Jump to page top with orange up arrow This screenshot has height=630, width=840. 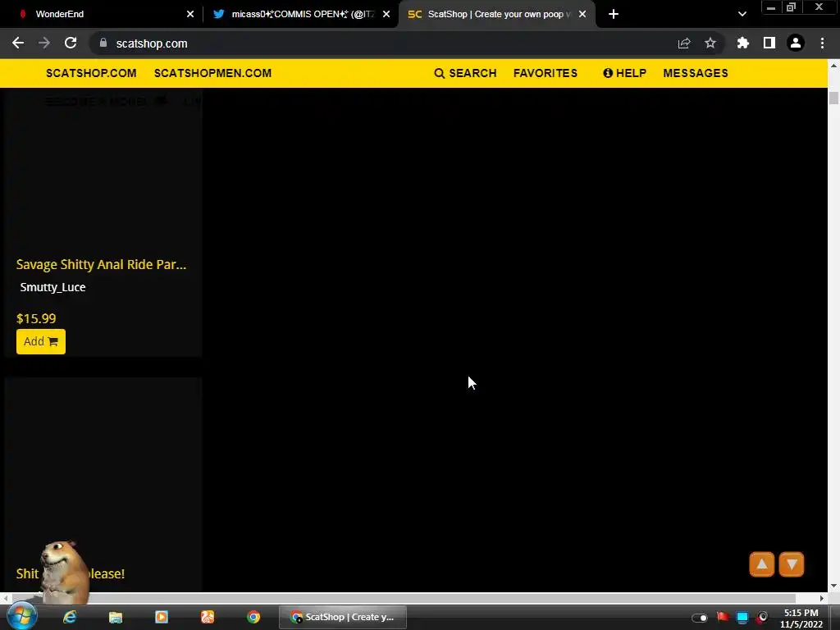tap(762, 564)
